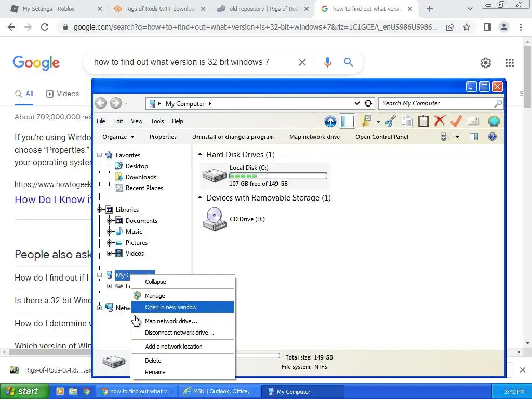
Task: Select the Local Disk (C:) drive
Action: click(264, 176)
